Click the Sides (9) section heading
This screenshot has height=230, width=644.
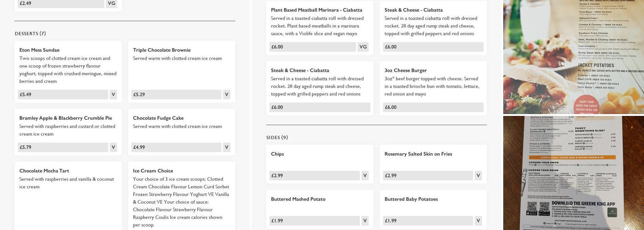pyautogui.click(x=277, y=138)
